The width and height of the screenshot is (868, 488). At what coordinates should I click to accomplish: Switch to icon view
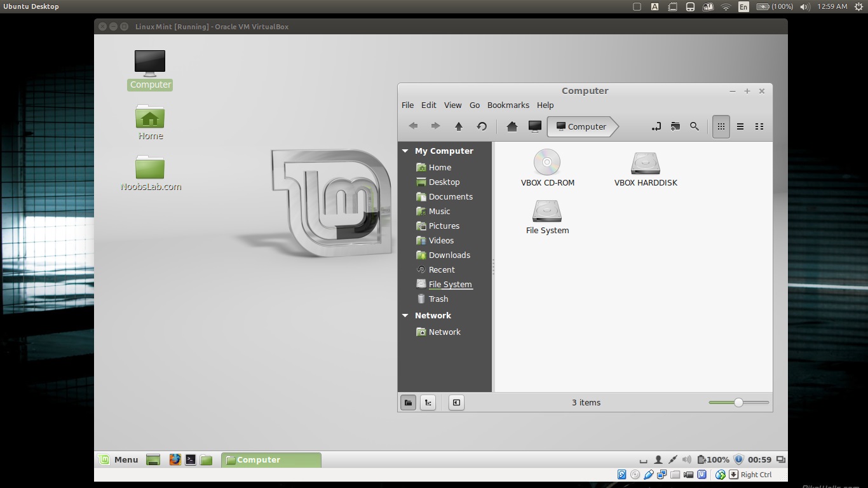click(721, 126)
